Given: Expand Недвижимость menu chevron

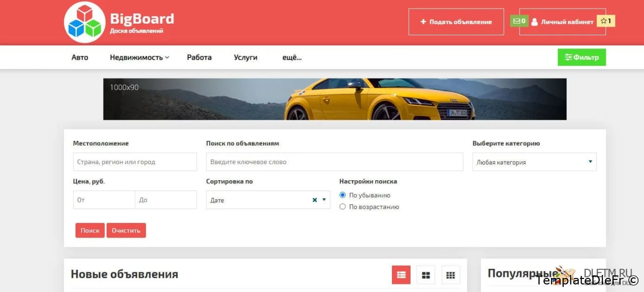Looking at the screenshot, I should pyautogui.click(x=167, y=57).
